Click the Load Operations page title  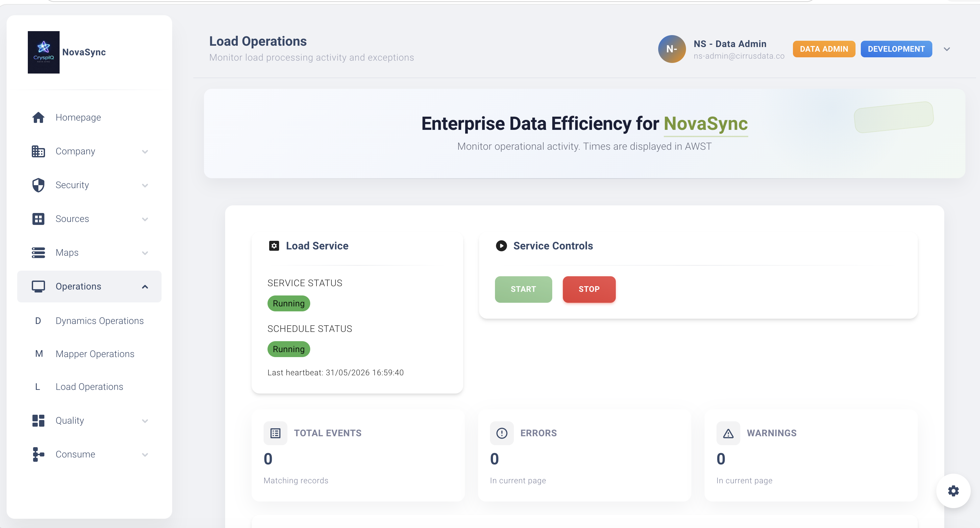[258, 41]
